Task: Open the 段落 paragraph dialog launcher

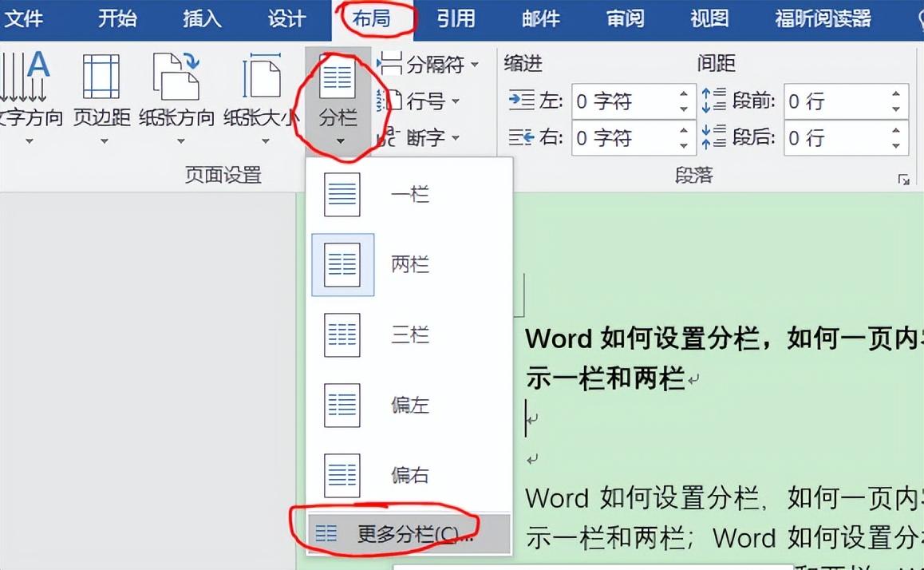Action: tap(903, 180)
